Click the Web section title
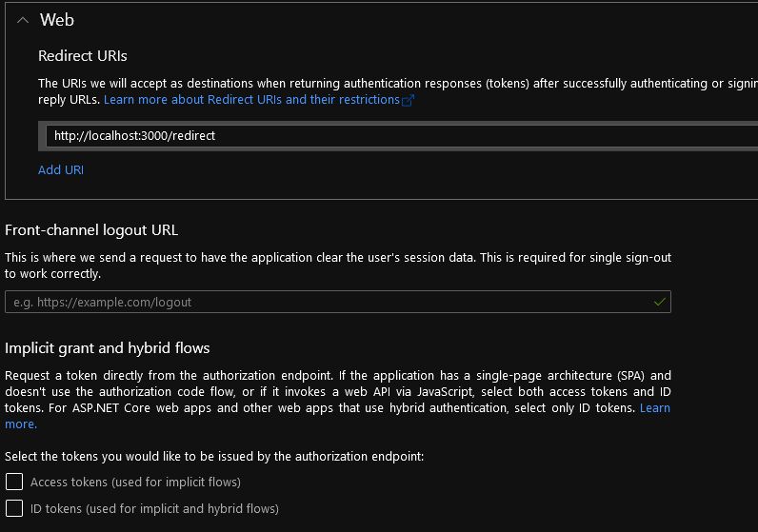 57,20
